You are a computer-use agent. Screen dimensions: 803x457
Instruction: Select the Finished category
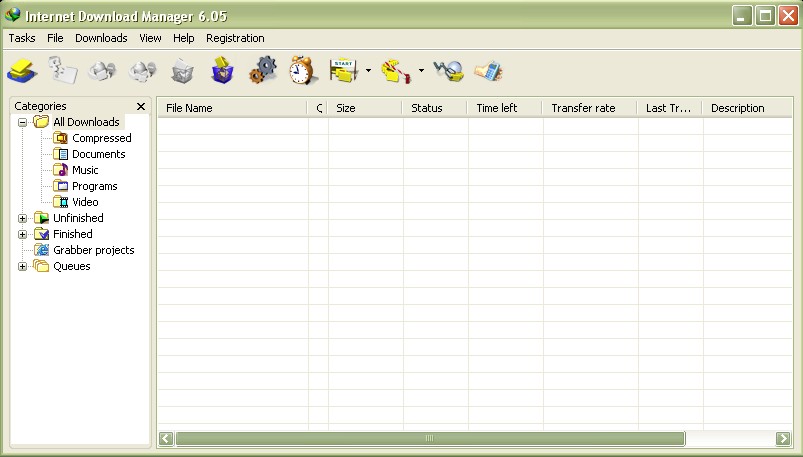pyautogui.click(x=73, y=234)
